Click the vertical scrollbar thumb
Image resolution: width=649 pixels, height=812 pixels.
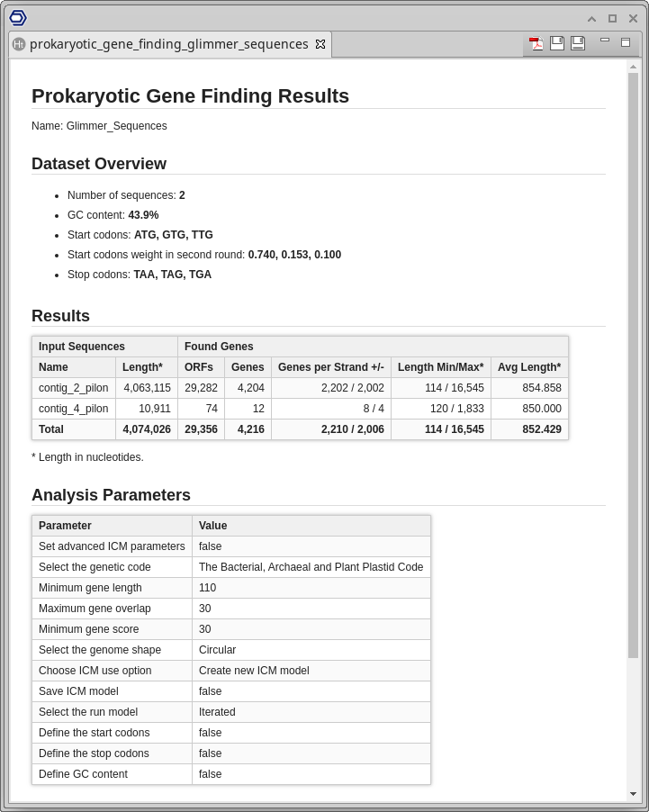[x=633, y=360]
